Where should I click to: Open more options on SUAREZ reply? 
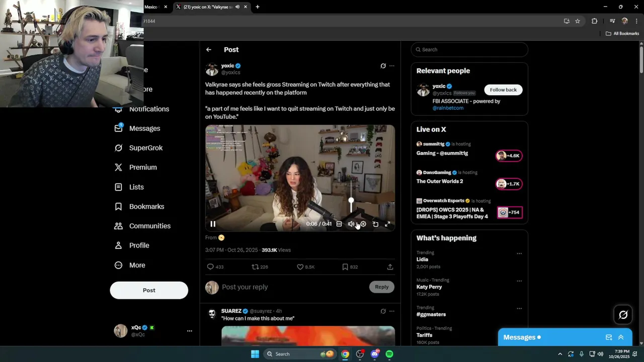(x=392, y=311)
